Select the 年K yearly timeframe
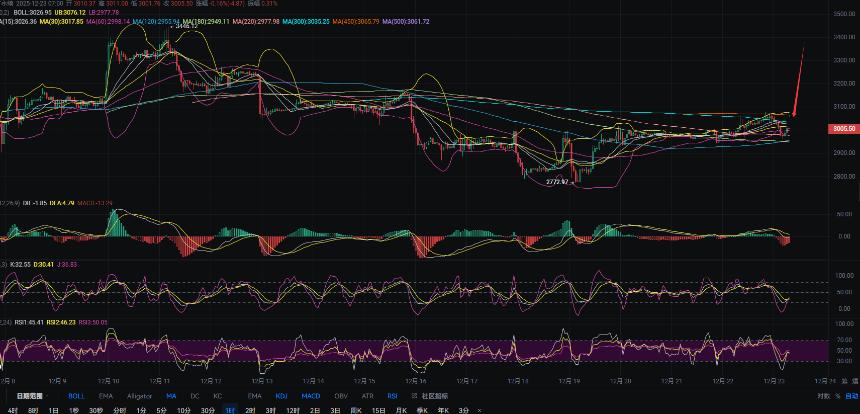This screenshot has width=860, height=414. (x=443, y=410)
